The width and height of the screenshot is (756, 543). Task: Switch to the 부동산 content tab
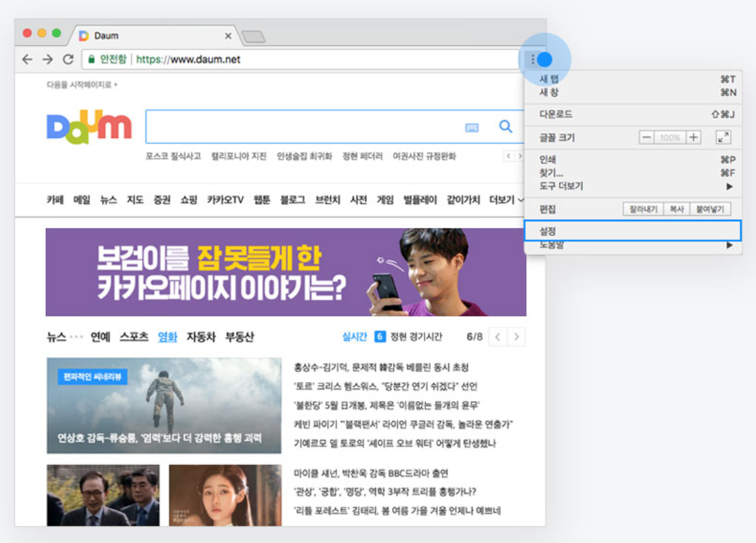[239, 337]
